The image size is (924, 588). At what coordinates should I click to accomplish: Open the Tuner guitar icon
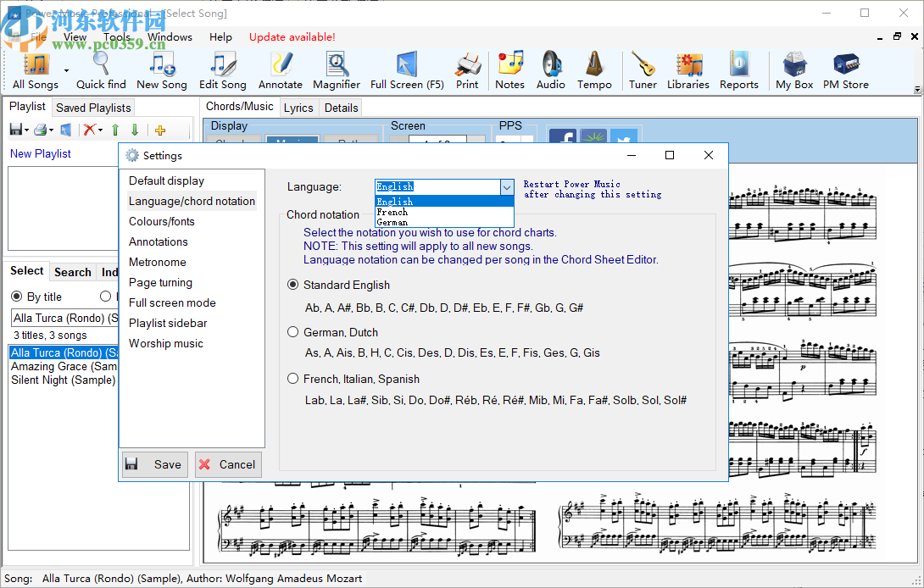coord(643,69)
